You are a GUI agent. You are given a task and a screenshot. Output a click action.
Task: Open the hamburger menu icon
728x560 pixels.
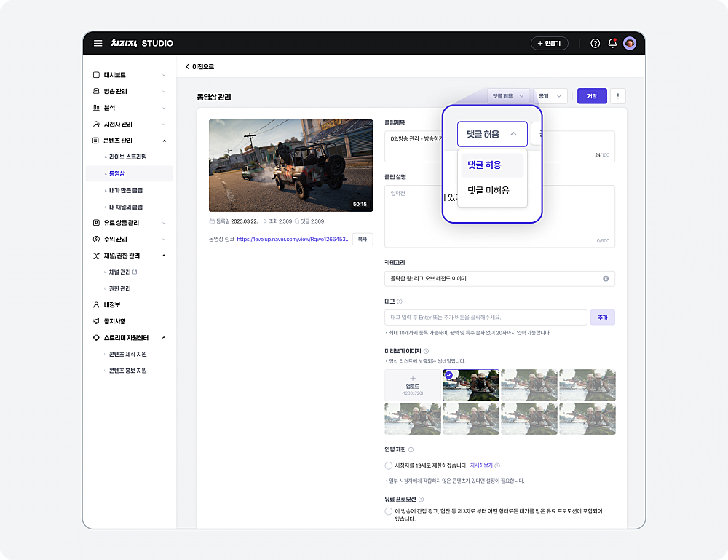tap(98, 44)
